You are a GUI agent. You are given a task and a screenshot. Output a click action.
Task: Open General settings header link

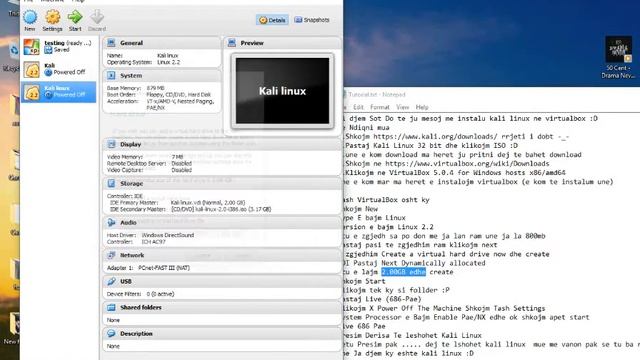click(x=131, y=43)
